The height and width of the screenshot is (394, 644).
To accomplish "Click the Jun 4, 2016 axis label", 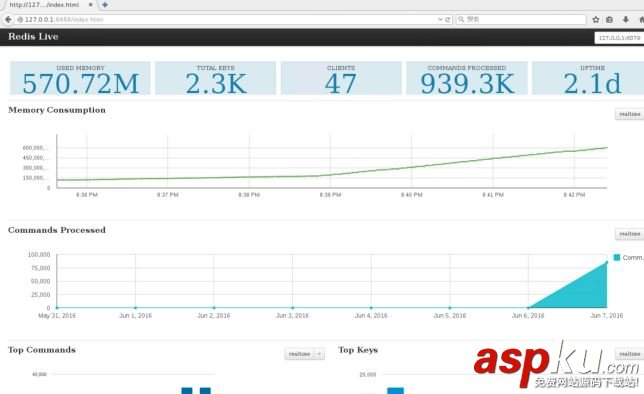I will coord(371,316).
